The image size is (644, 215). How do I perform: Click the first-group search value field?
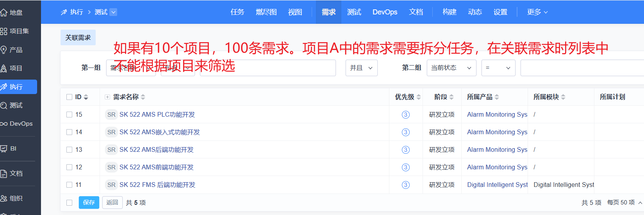[268, 68]
